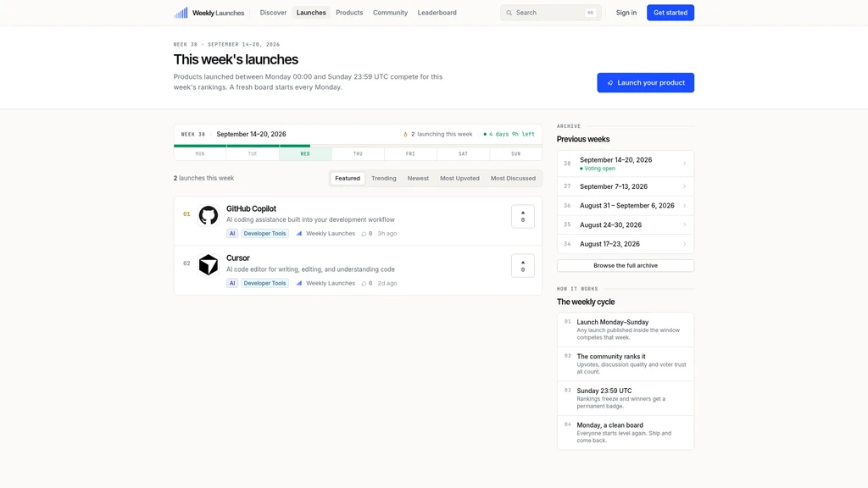Click 'Launch Monday–Sunday' step
Screen dimensions: 868x488
point(626,330)
